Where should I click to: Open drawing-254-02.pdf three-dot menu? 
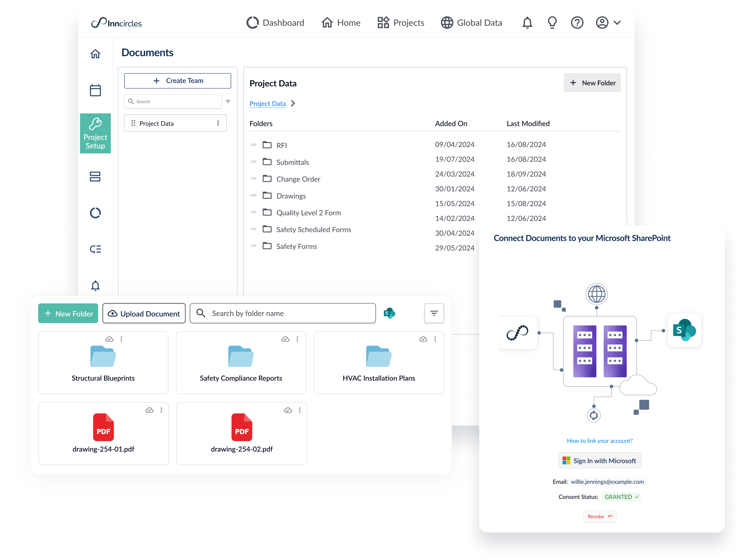pos(300,410)
